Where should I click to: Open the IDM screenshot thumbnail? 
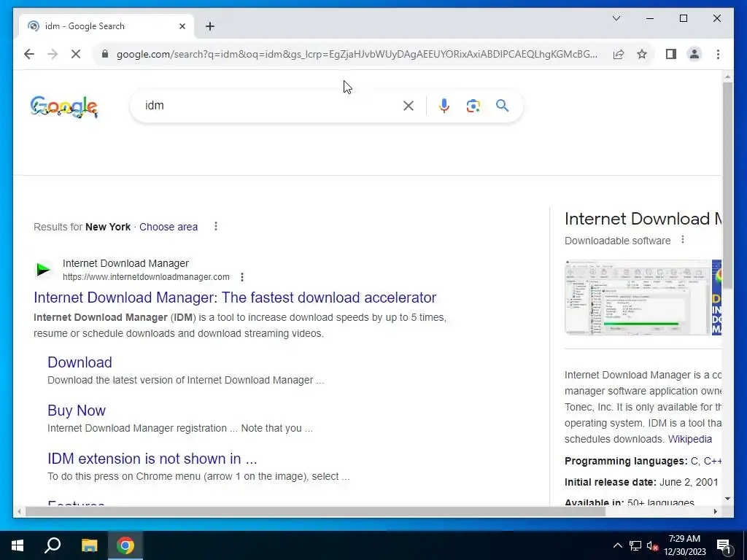(637, 297)
